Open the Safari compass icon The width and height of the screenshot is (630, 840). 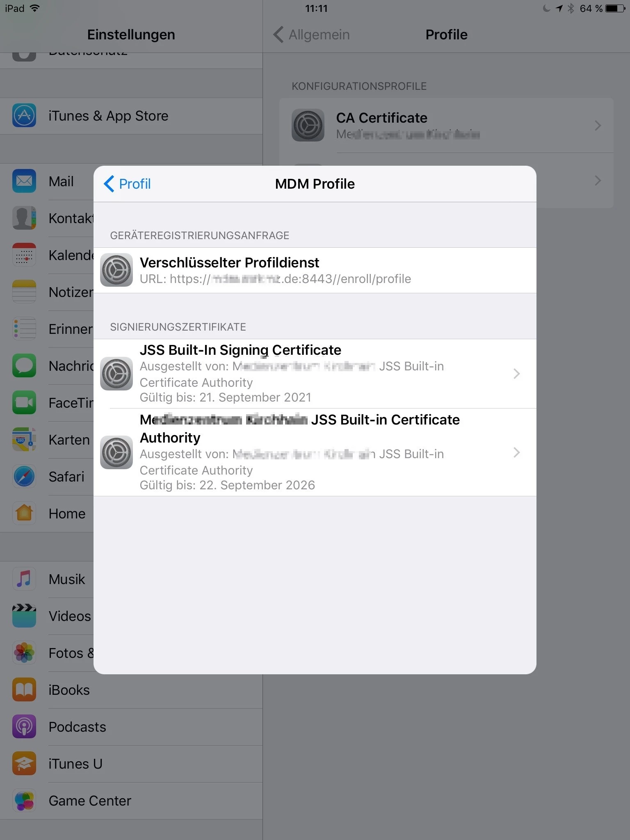pyautogui.click(x=24, y=476)
